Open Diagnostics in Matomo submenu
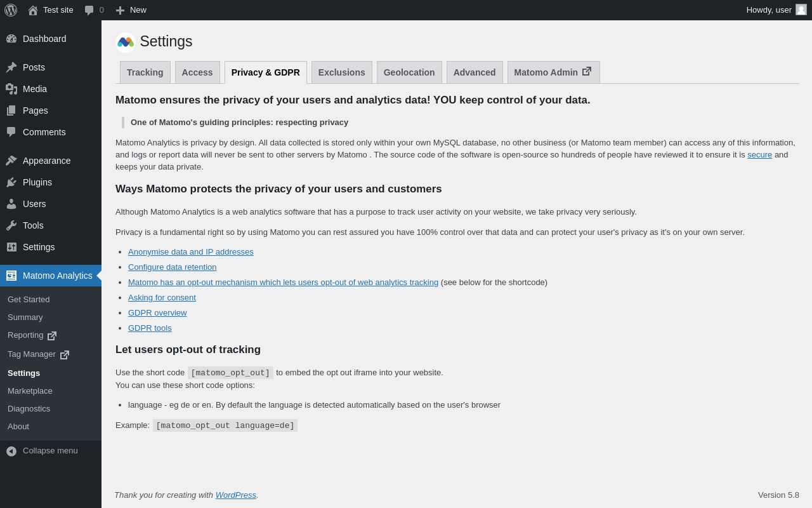The height and width of the screenshot is (508, 812). (x=29, y=408)
